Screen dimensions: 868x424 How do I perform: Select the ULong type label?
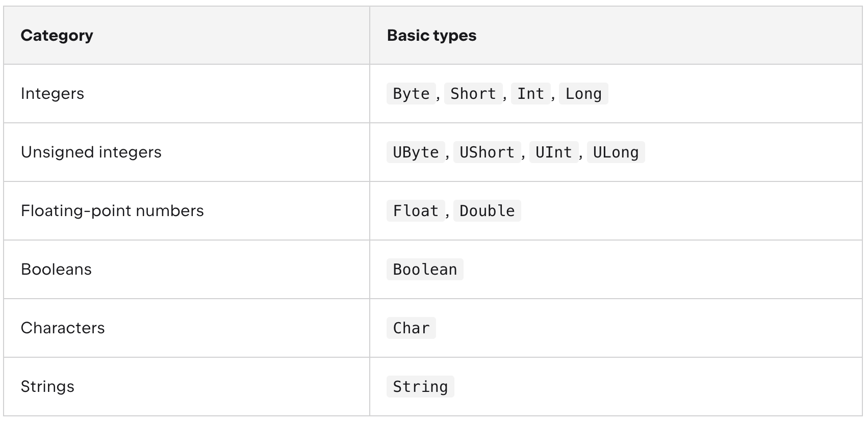(616, 152)
